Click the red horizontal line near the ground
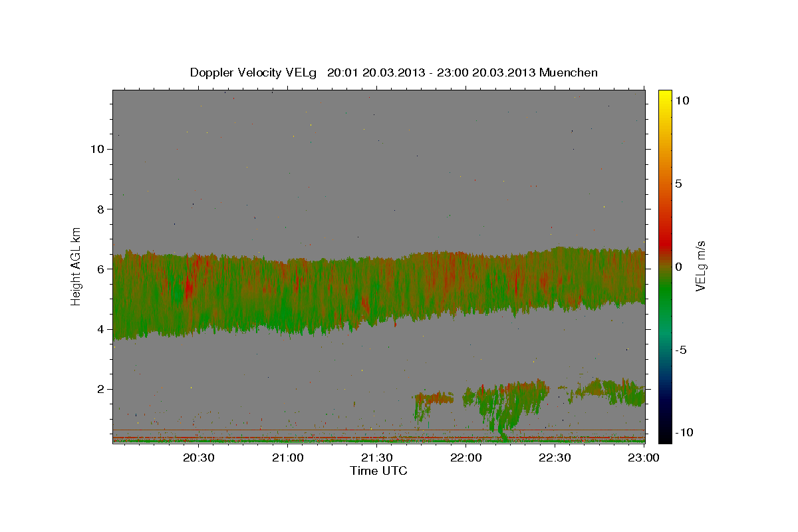Screen dimensions: 798x532 (378, 430)
